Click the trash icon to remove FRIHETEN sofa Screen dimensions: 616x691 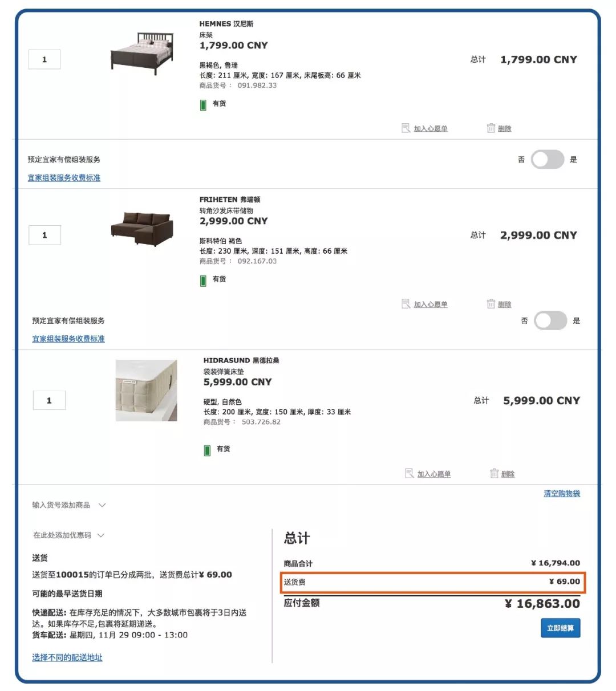point(492,304)
